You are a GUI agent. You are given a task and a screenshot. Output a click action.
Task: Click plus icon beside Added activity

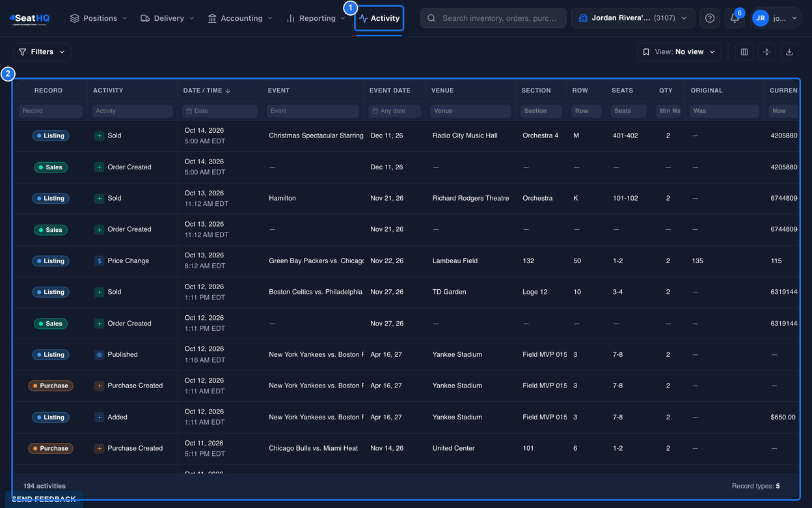coord(99,417)
